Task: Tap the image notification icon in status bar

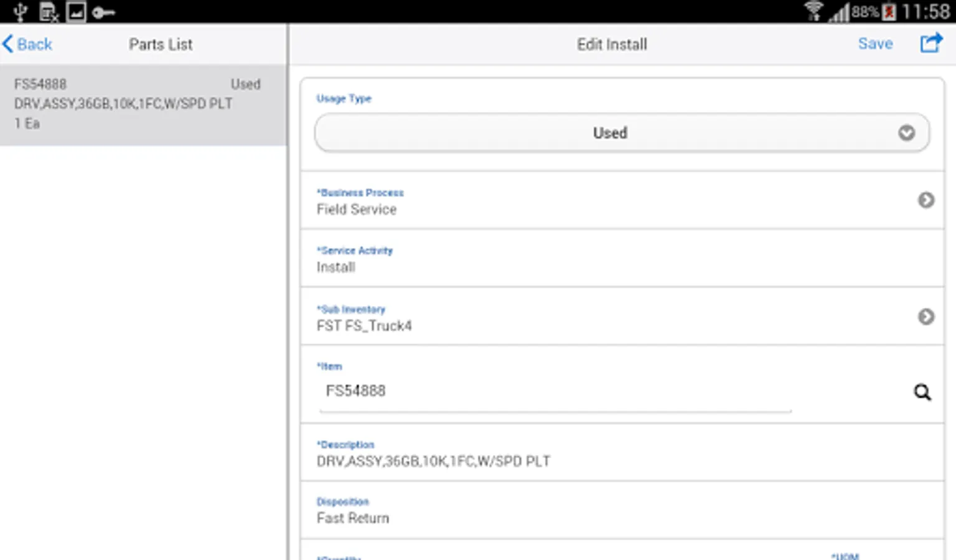Action: pyautogui.click(x=76, y=12)
